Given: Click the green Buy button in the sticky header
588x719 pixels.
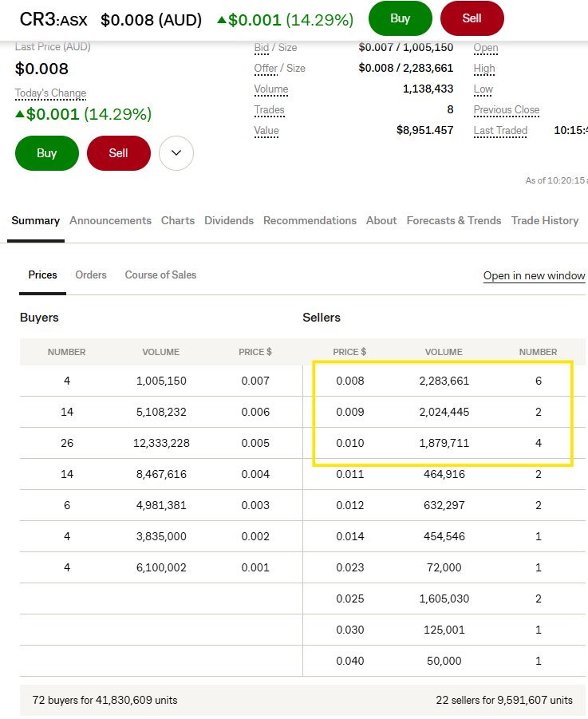Looking at the screenshot, I should point(400,18).
